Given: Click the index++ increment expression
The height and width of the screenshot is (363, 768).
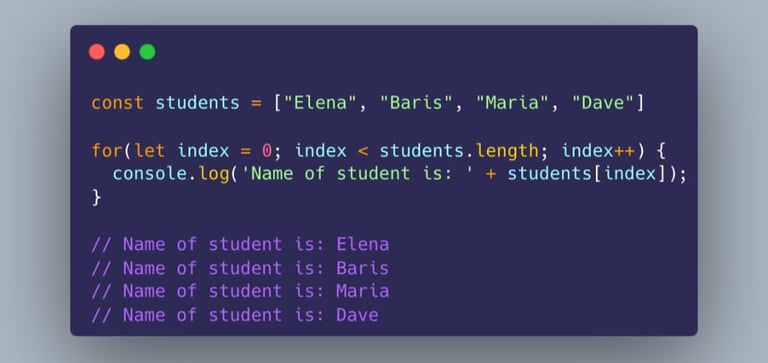Looking at the screenshot, I should point(598,150).
